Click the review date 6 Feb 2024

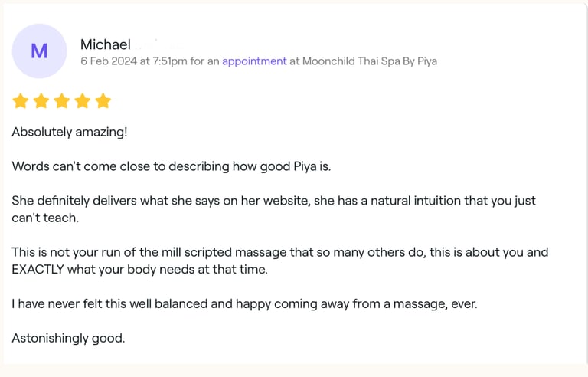tap(109, 61)
